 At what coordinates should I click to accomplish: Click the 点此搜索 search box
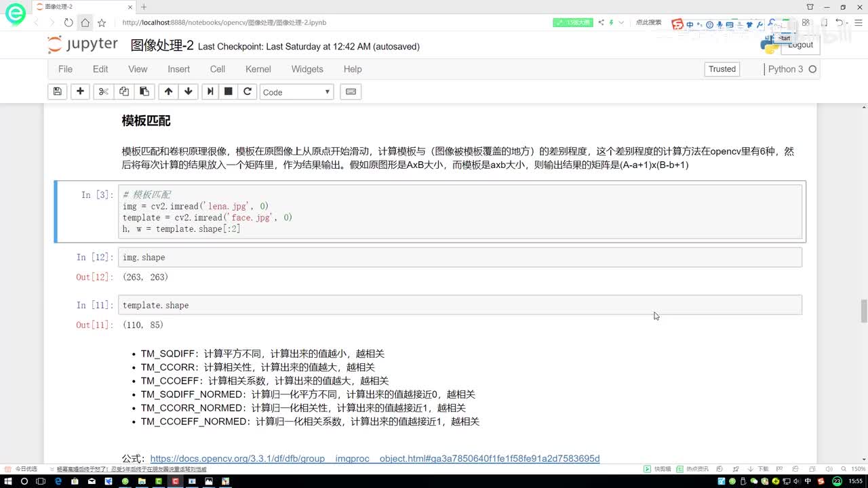649,22
